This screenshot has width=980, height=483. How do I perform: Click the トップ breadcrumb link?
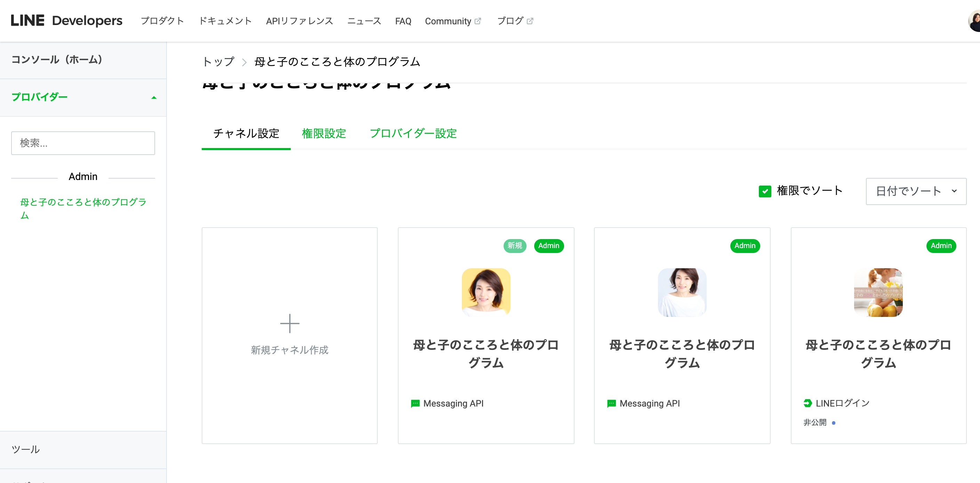coord(218,62)
